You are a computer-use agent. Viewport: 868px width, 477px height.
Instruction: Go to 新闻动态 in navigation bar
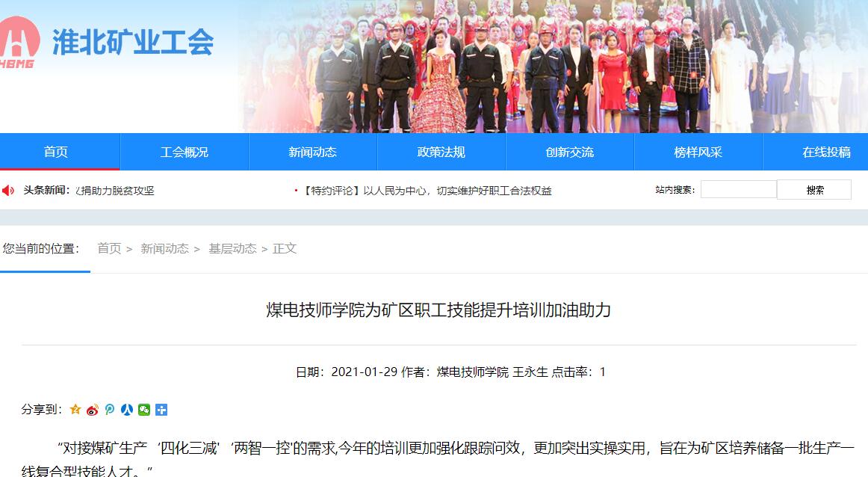(313, 152)
